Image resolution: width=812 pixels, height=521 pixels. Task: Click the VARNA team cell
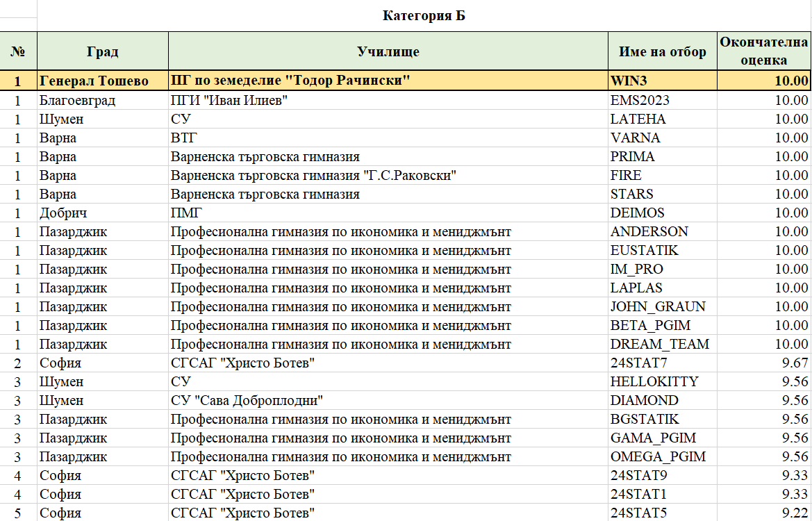point(663,138)
